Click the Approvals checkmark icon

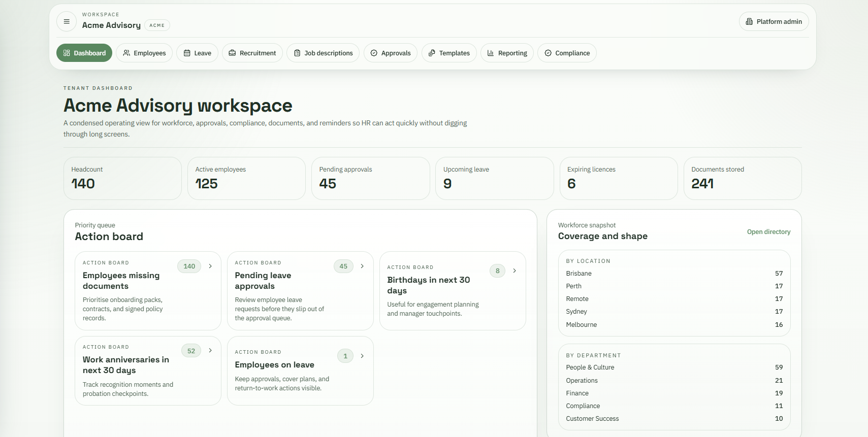point(374,53)
